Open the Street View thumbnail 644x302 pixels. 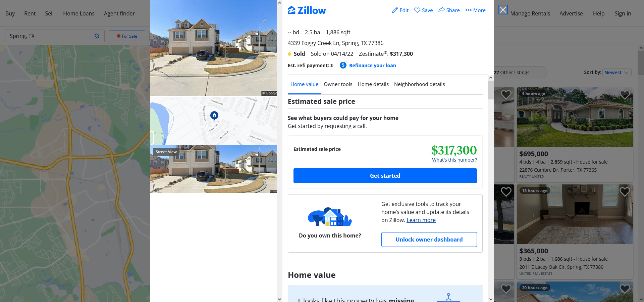[x=213, y=169]
